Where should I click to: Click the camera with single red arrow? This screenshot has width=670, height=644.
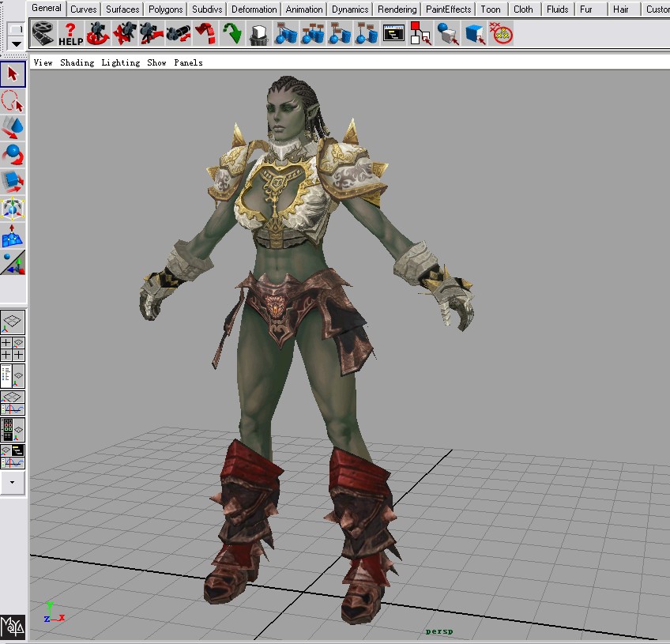click(151, 33)
